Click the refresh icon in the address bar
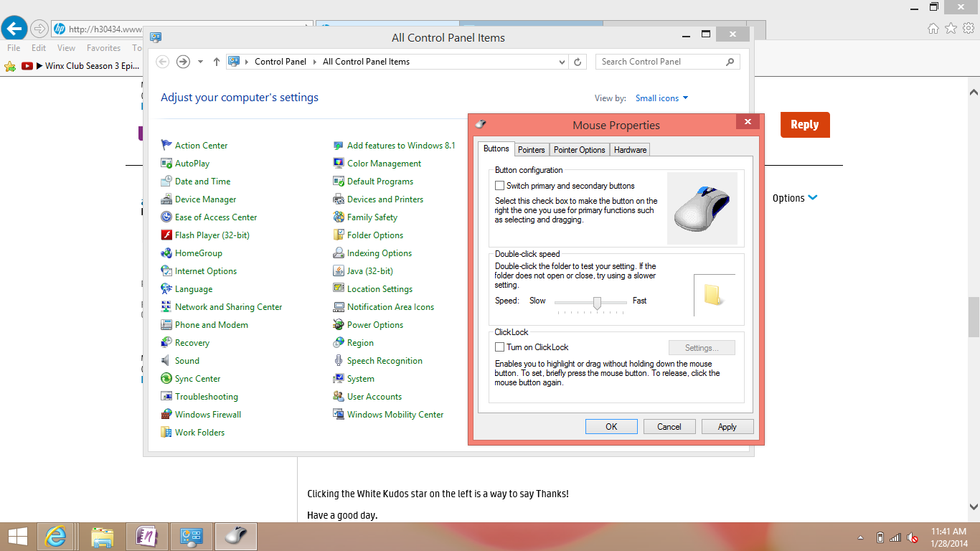The height and width of the screenshot is (551, 980). point(578,62)
